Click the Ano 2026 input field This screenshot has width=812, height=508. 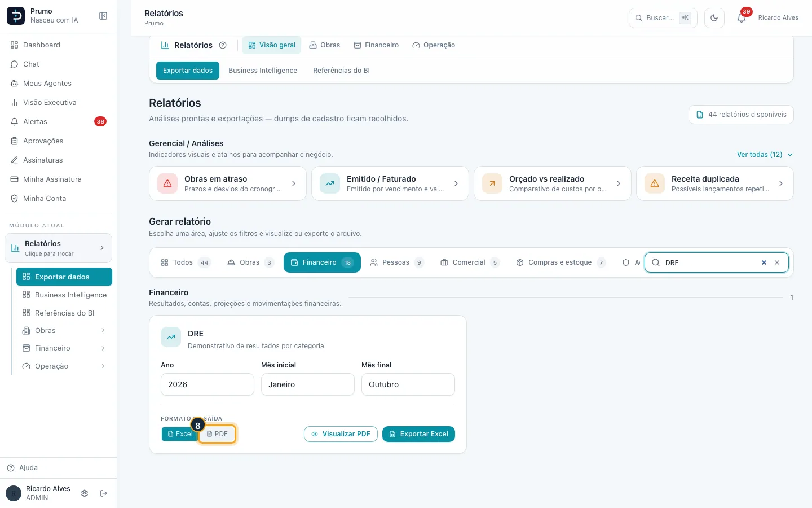[208, 384]
